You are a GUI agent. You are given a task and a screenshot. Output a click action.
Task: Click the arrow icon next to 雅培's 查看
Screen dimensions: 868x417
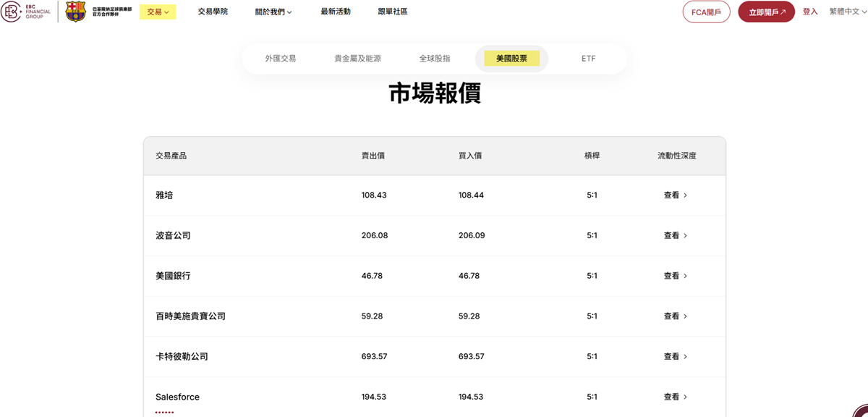coord(685,195)
